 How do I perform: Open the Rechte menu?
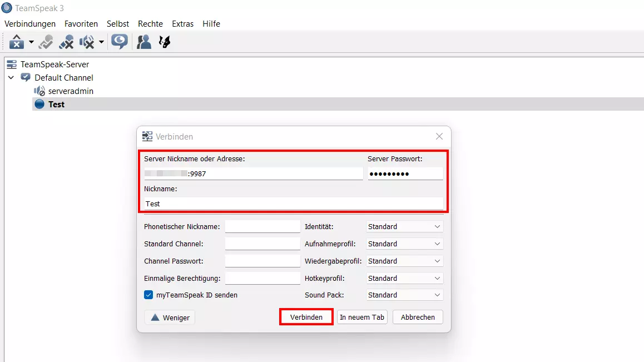pos(150,24)
